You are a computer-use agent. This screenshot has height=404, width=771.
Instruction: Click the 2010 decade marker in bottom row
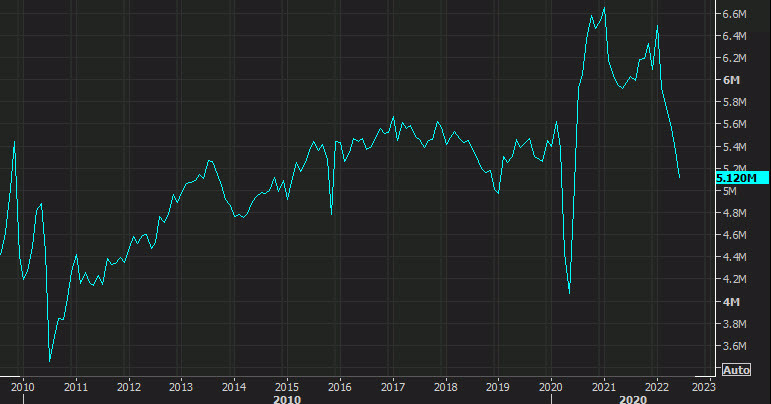pyautogui.click(x=287, y=398)
